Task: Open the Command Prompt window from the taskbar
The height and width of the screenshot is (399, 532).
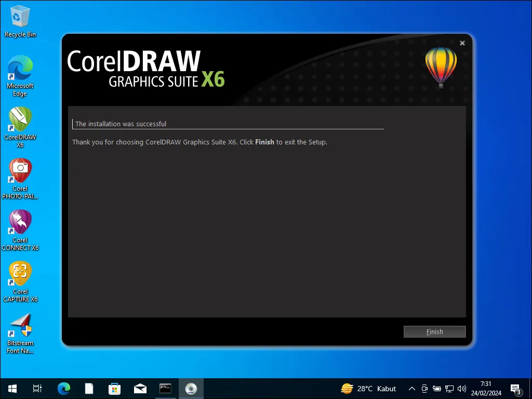Action: (x=165, y=388)
